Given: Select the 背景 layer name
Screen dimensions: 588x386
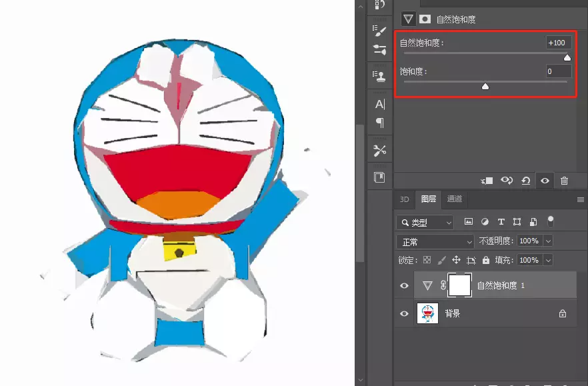Looking at the screenshot, I should [452, 313].
